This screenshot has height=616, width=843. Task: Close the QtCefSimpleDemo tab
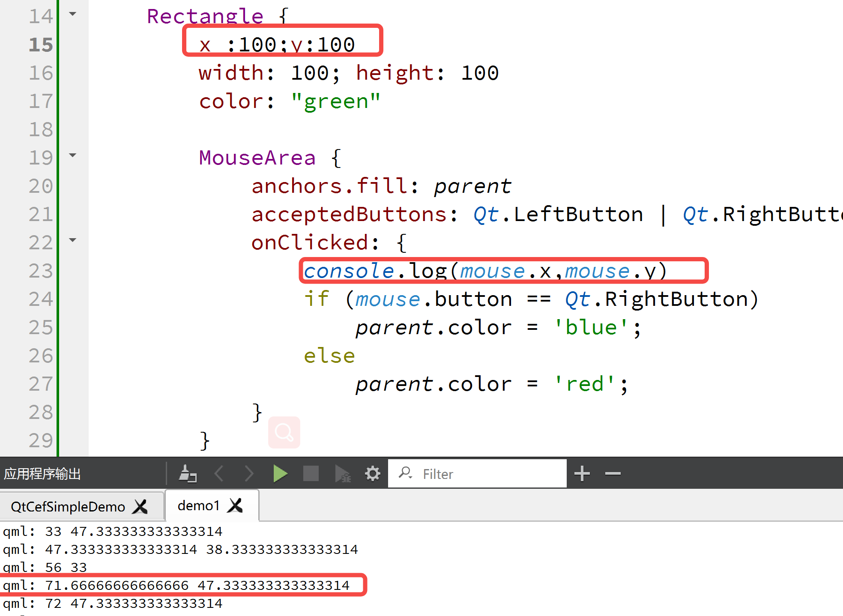(x=140, y=507)
